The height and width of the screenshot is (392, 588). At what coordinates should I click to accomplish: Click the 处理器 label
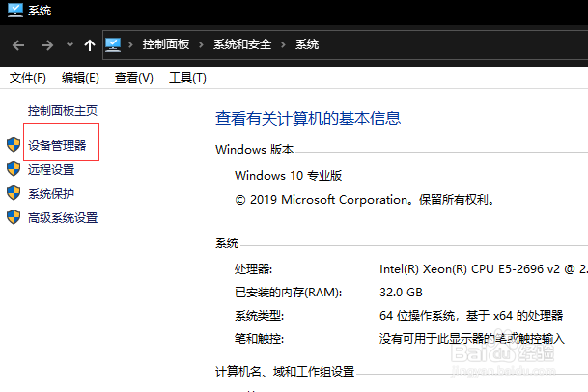pos(253,269)
